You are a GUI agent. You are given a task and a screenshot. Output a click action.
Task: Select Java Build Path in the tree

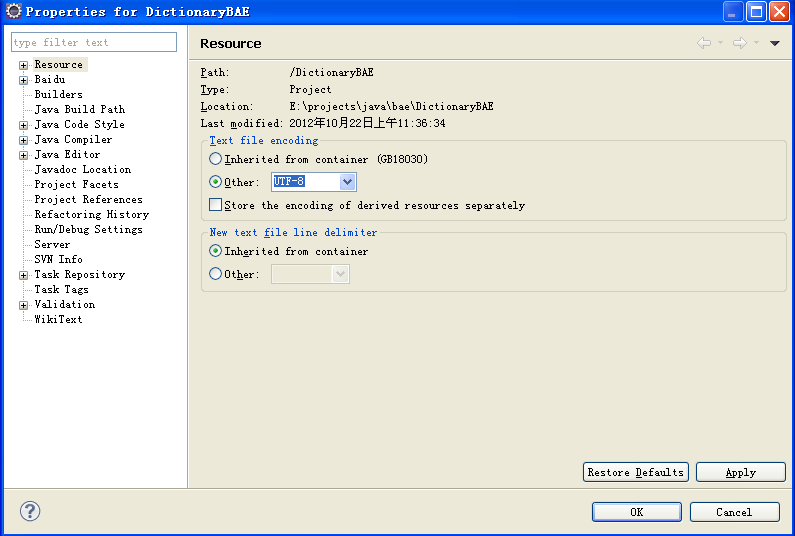[79, 109]
